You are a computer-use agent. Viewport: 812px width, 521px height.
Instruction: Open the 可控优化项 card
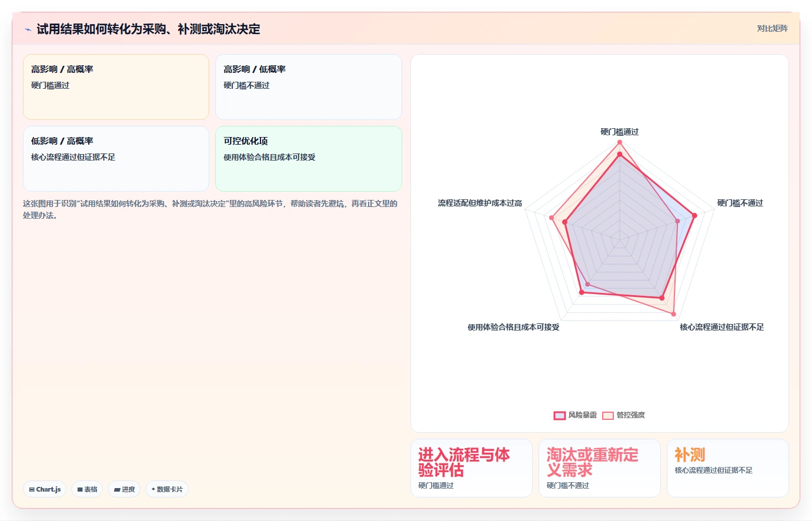(x=308, y=159)
